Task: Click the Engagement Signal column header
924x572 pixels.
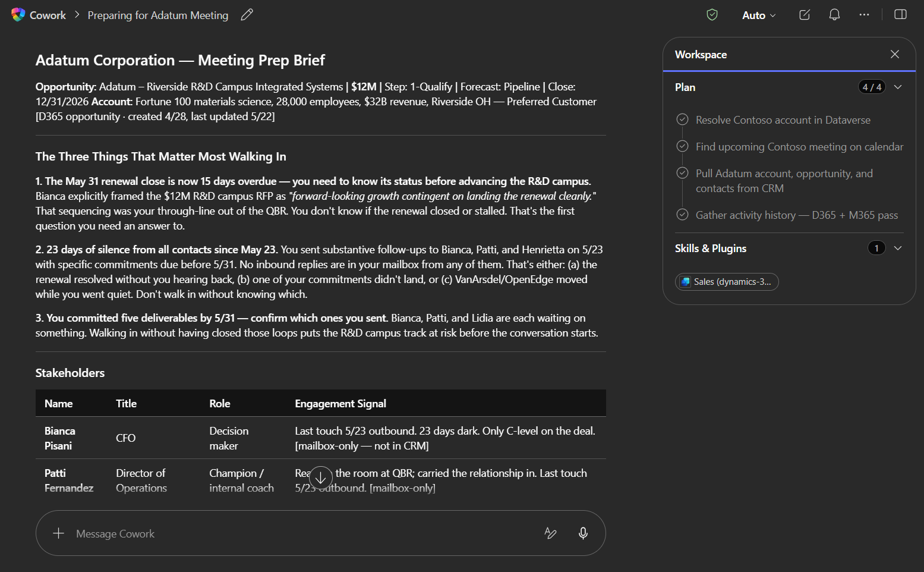Action: coord(340,403)
